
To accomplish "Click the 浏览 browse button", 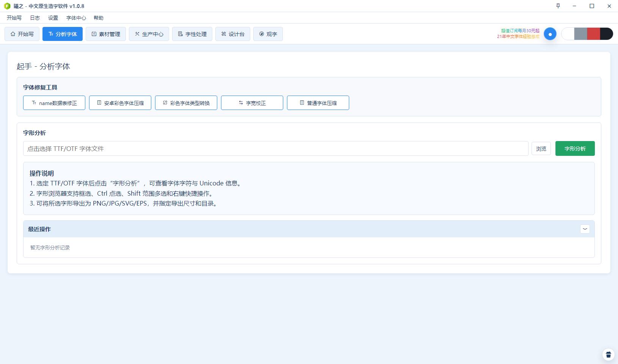I will click(x=541, y=149).
